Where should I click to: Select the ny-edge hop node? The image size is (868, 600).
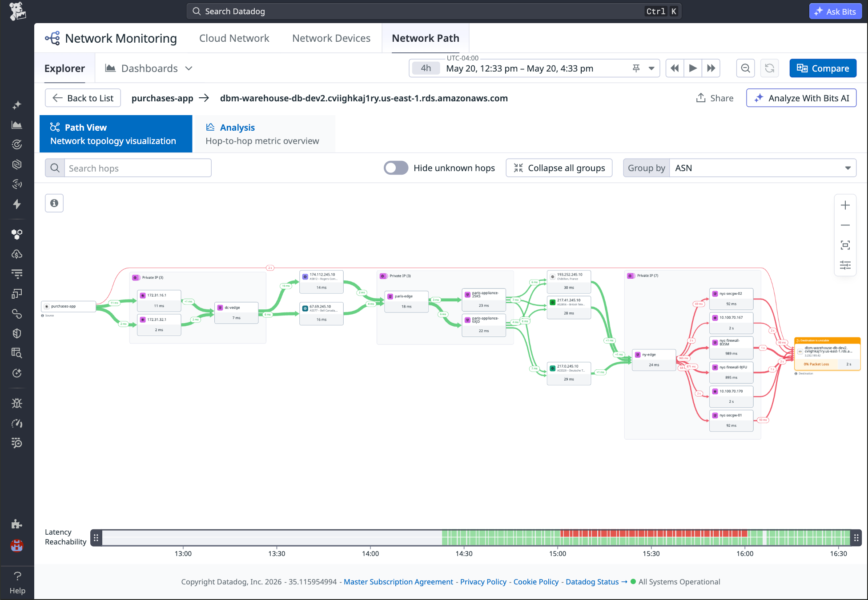[654, 360]
